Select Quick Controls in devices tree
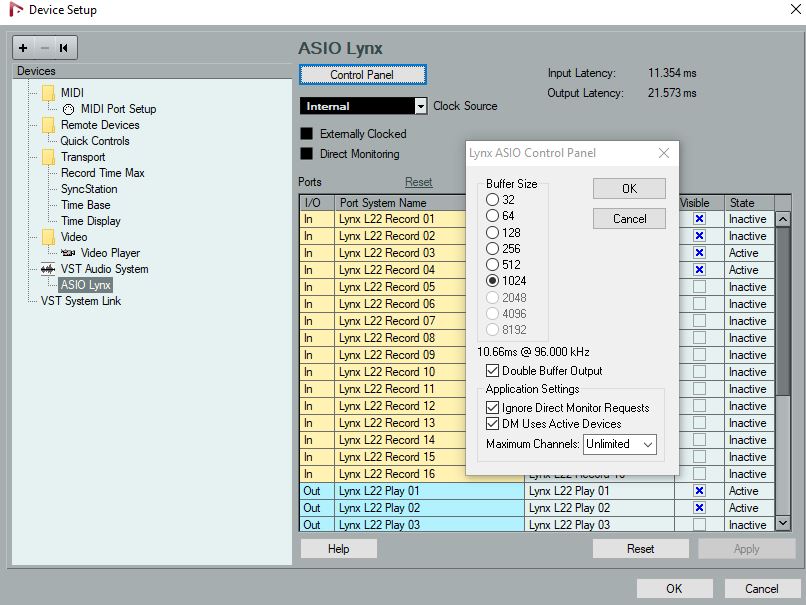The image size is (806, 605). 95,141
